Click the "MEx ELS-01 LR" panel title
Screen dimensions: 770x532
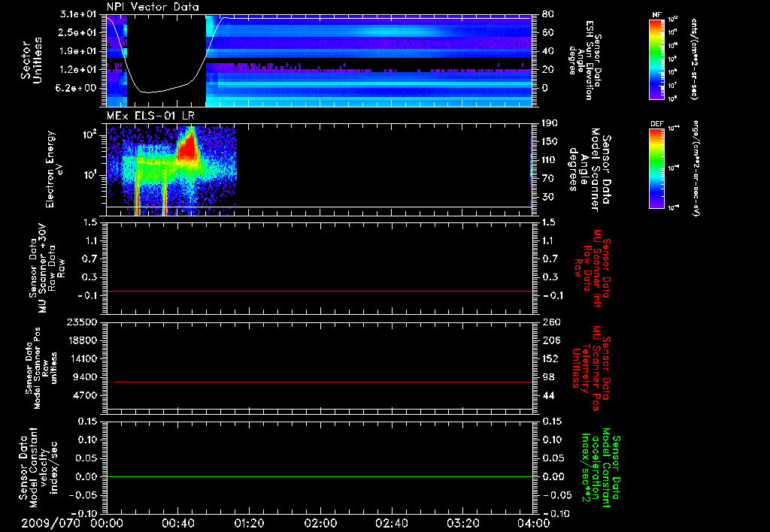pyautogui.click(x=150, y=116)
